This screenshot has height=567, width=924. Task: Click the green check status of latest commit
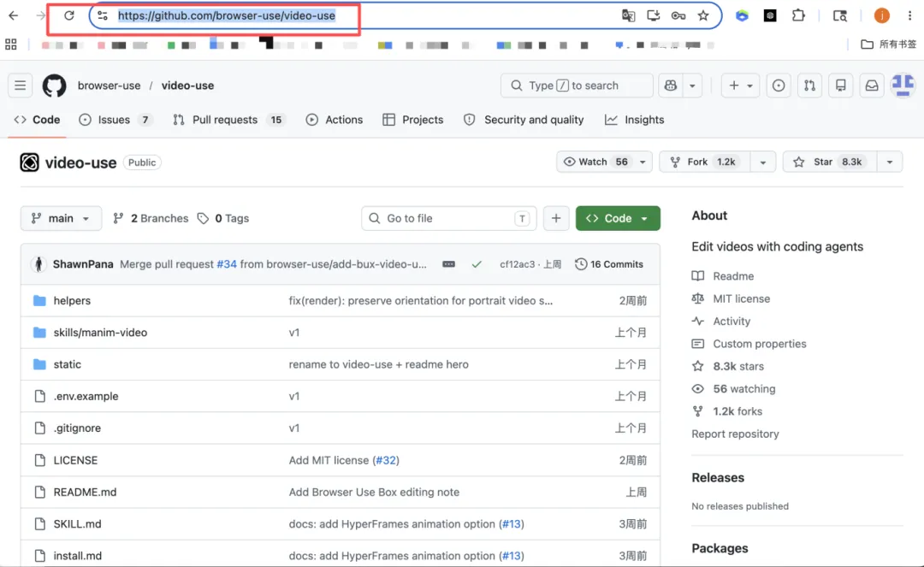(x=477, y=264)
